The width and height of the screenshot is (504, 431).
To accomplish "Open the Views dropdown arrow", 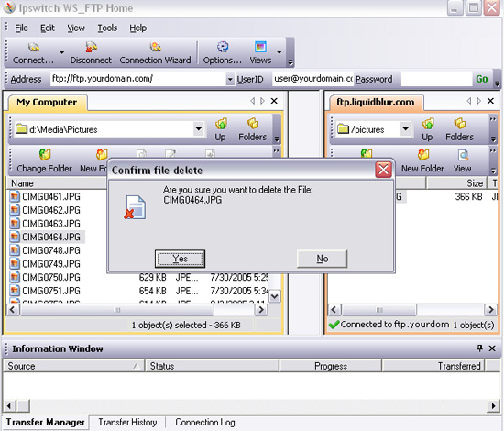I will (279, 52).
